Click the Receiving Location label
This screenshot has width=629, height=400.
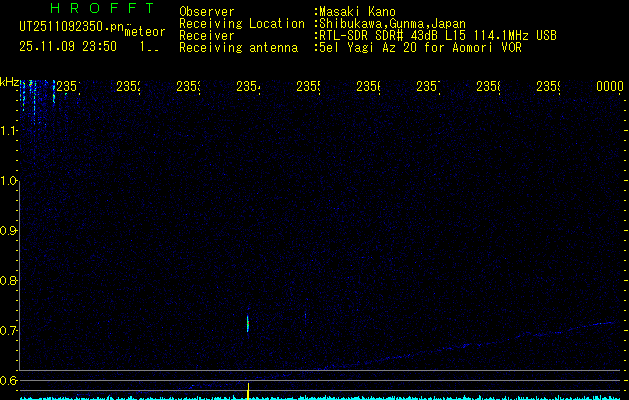click(x=242, y=24)
